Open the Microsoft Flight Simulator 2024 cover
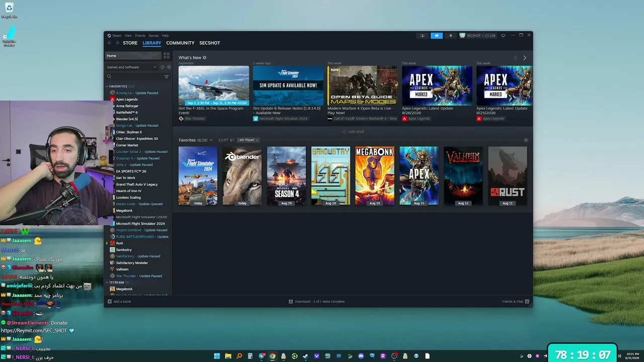This screenshot has height=362, width=644. (198, 176)
